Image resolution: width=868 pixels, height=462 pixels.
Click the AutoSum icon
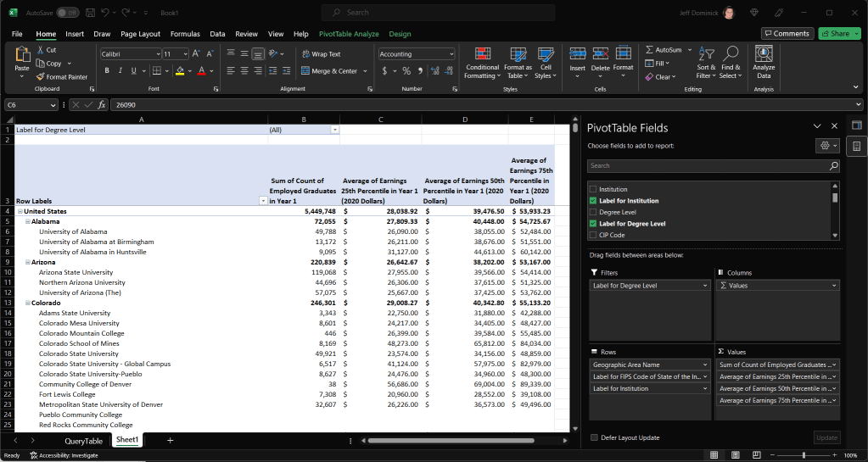[x=650, y=50]
